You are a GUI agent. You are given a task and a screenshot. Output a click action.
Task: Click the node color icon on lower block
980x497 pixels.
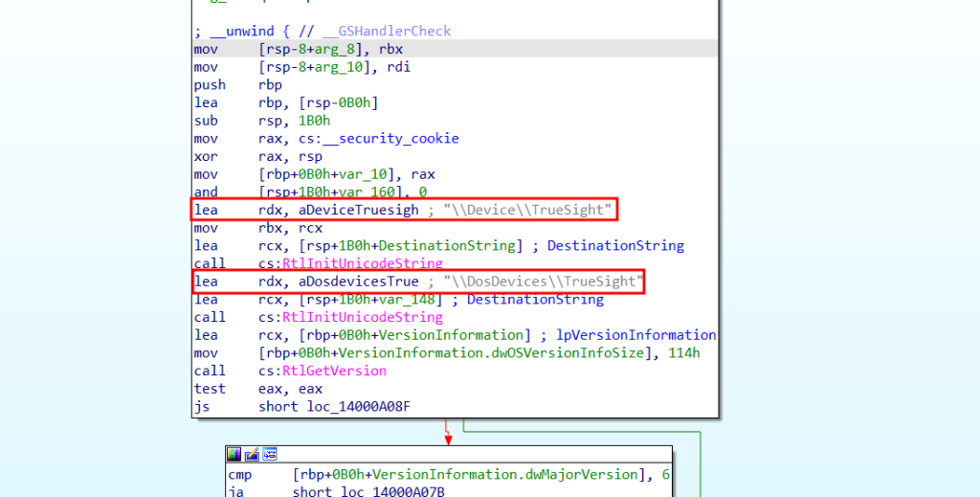(x=234, y=455)
